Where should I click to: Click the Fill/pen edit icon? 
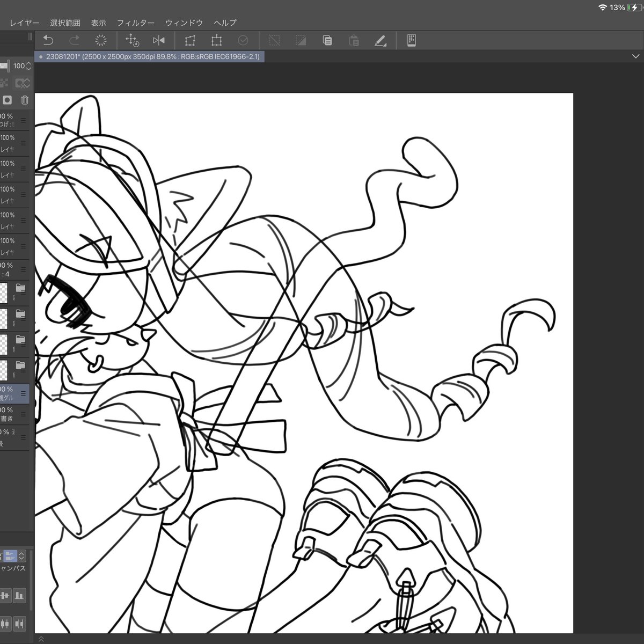click(380, 40)
